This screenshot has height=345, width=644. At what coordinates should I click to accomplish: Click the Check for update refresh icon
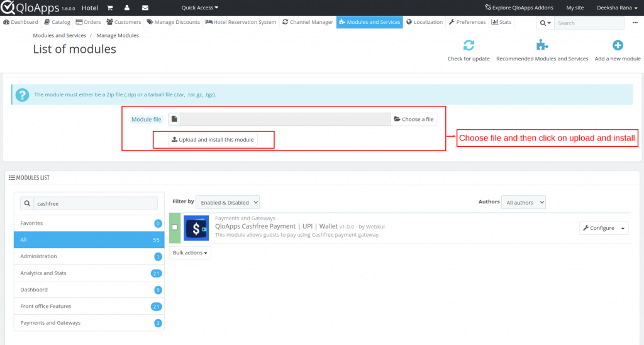(469, 45)
